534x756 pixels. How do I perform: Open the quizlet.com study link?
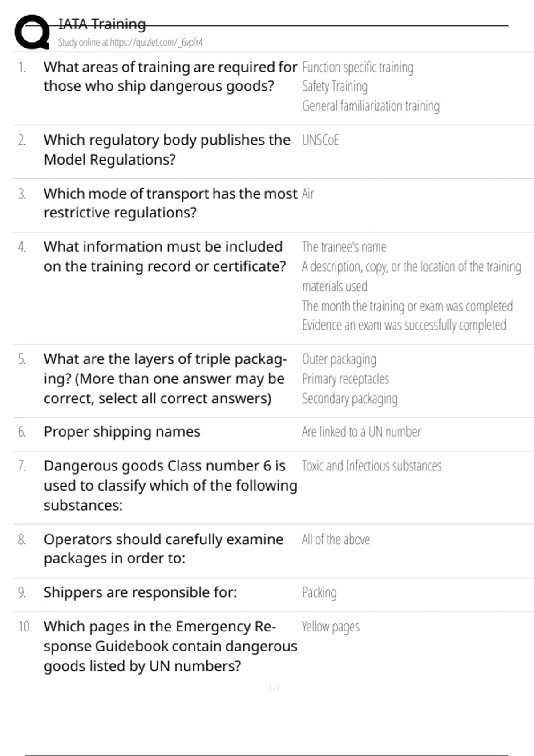130,43
